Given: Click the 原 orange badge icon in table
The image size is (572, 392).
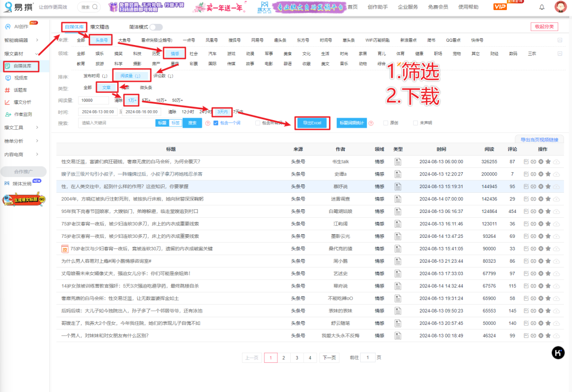Looking at the screenshot, I should [x=65, y=249].
